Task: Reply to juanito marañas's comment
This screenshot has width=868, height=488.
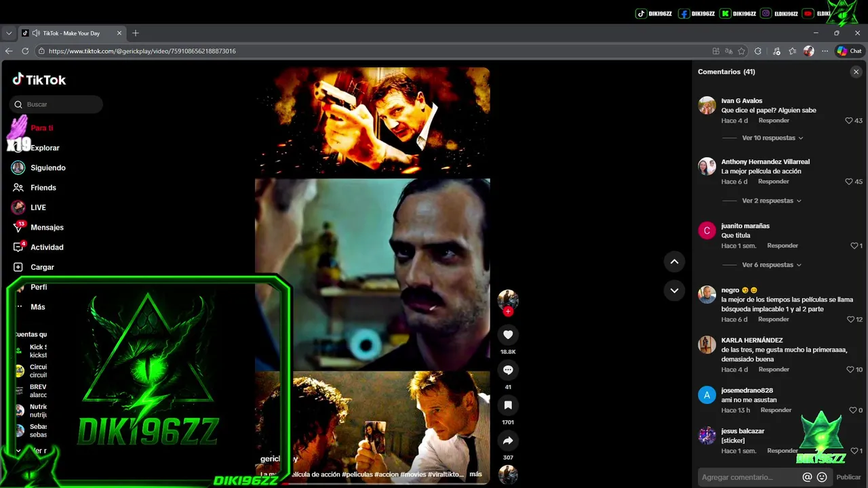Action: (x=783, y=246)
